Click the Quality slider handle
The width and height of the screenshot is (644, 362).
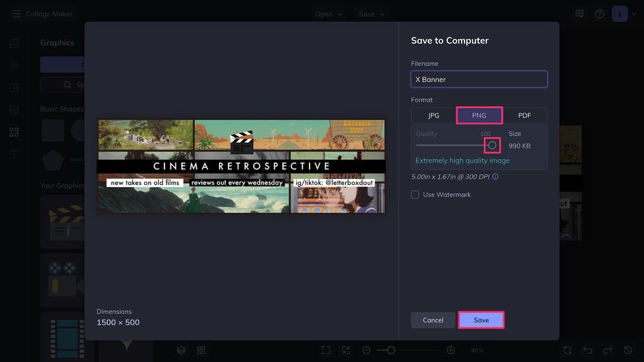(492, 145)
